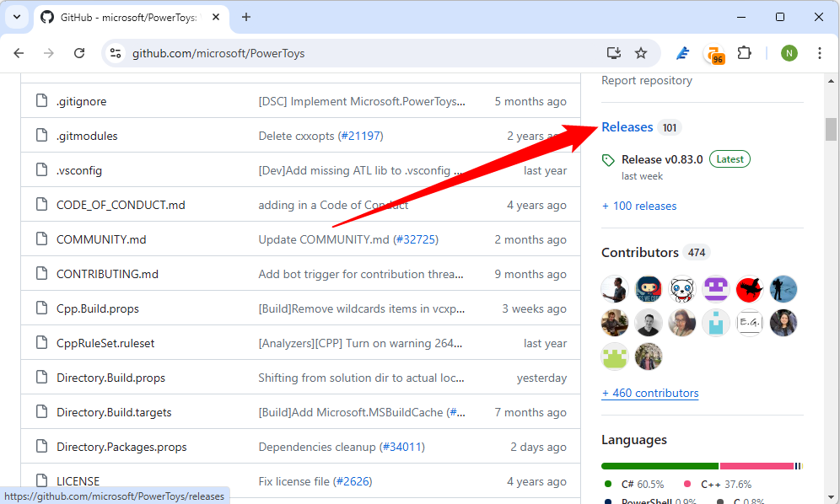Open CONTRIBUTING.md file

[107, 274]
